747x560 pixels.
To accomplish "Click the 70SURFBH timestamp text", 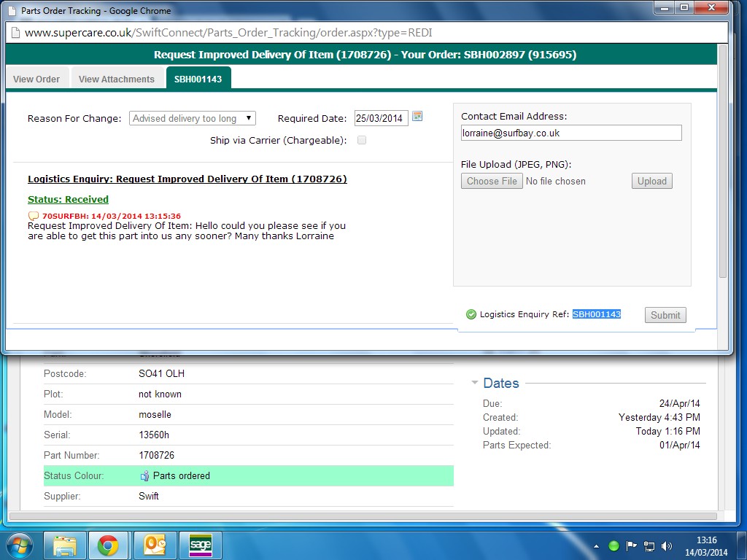I will pos(112,216).
